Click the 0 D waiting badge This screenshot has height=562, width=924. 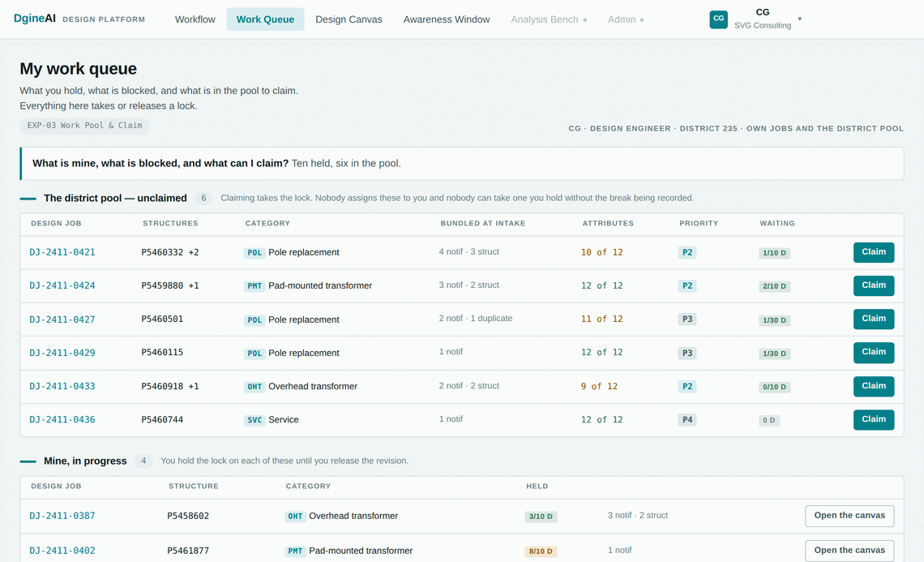coord(769,420)
